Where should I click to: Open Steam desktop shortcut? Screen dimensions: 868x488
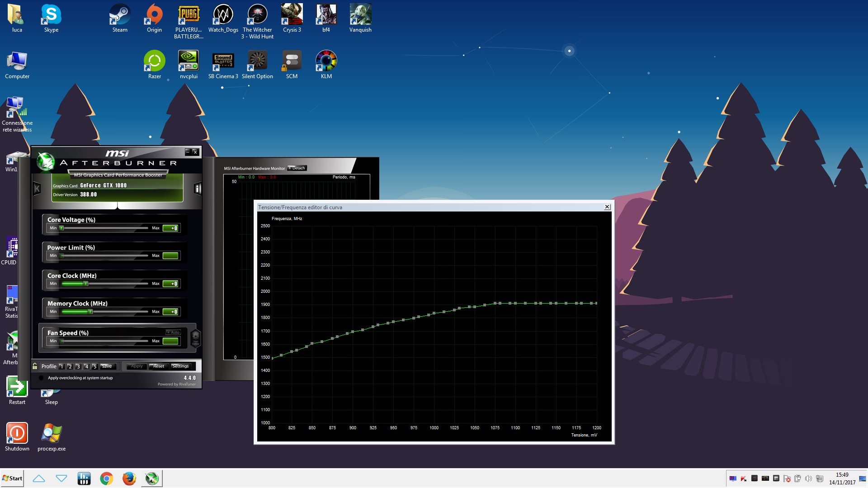120,19
